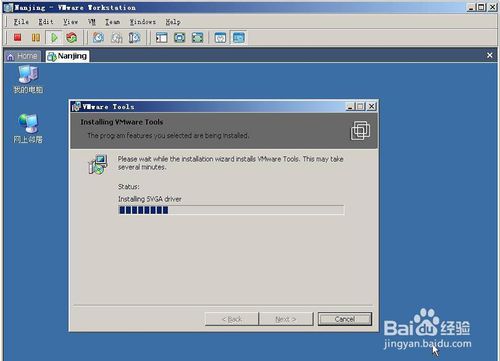This screenshot has height=361, width=500.
Task: Open the snapshot manager toolbar icon
Action: coord(134,38)
